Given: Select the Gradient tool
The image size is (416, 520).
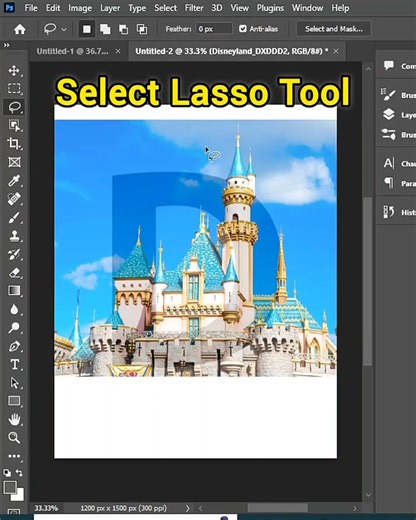Looking at the screenshot, I should tap(14, 291).
